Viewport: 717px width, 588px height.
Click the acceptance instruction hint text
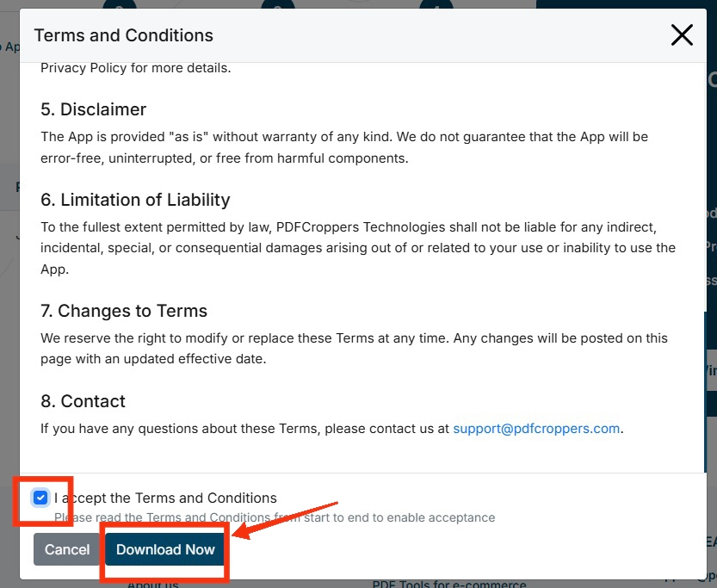pos(273,517)
